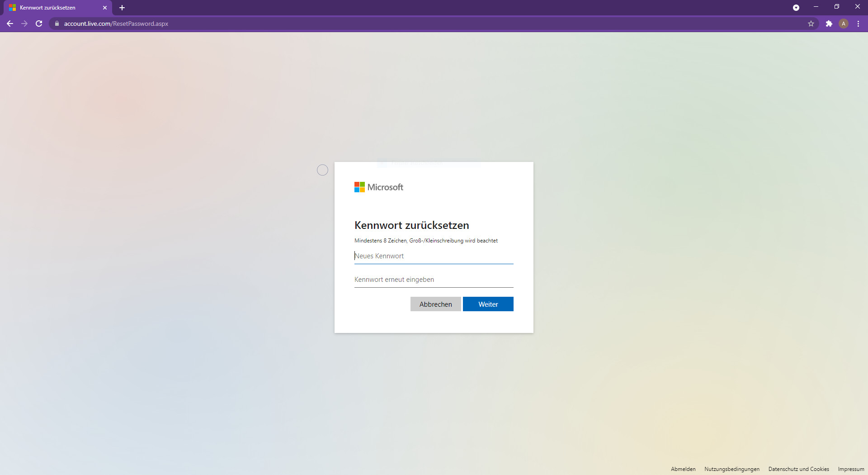Open the browser Extensions puzzle icon
Screen dimensions: 868x475
point(829,24)
